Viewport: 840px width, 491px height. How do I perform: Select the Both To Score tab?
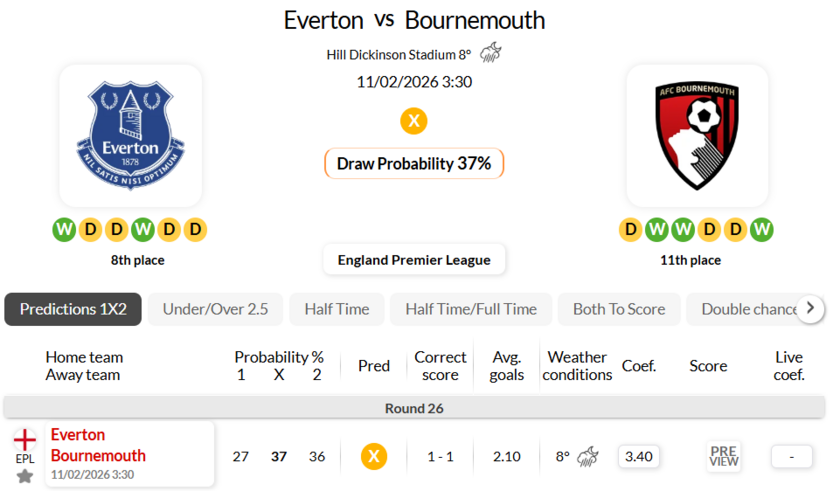click(619, 309)
